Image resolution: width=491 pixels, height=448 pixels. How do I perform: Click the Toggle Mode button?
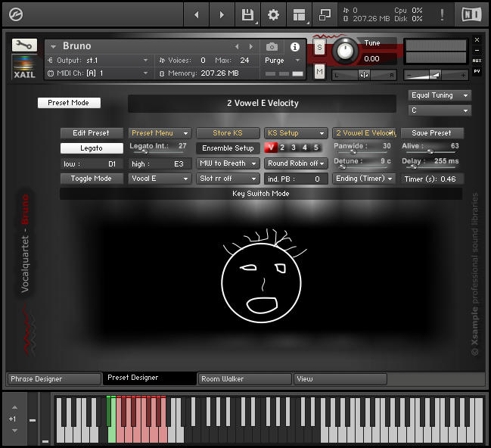(x=92, y=179)
